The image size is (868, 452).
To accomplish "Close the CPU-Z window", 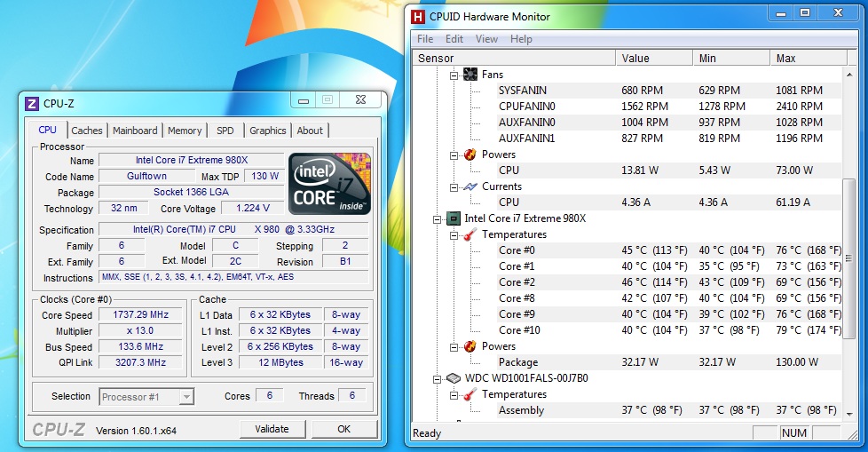I will click(360, 100).
